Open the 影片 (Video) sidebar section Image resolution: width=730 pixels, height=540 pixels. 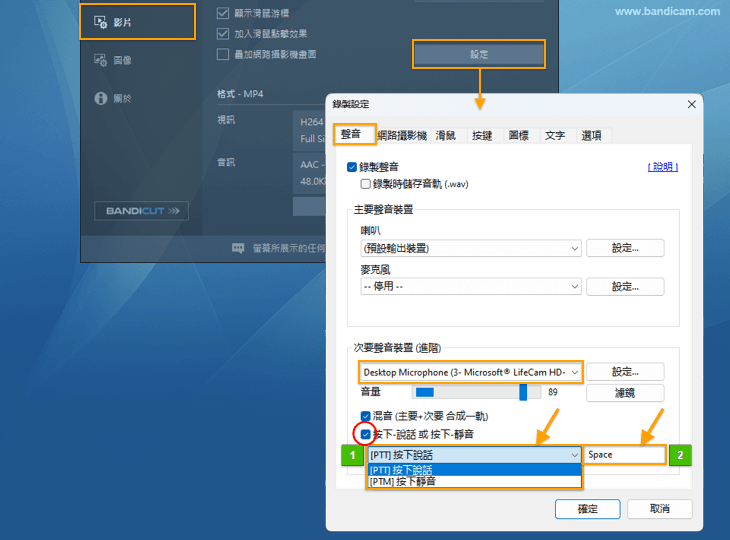[137, 22]
